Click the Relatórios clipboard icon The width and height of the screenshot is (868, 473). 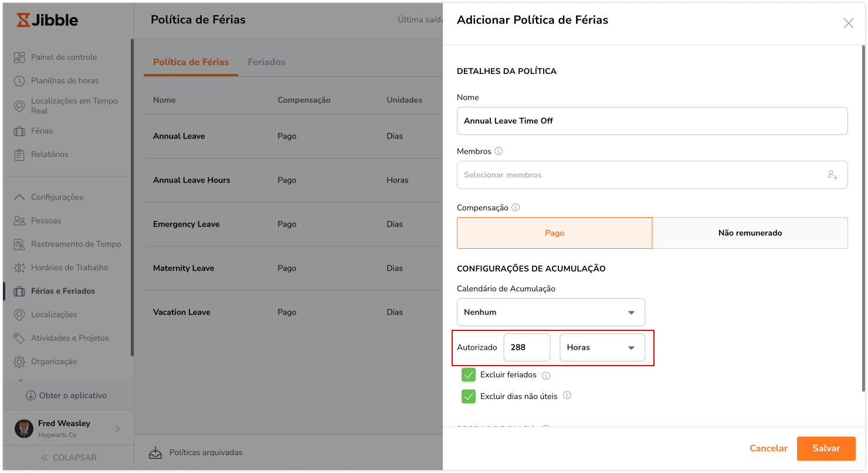pyautogui.click(x=19, y=154)
